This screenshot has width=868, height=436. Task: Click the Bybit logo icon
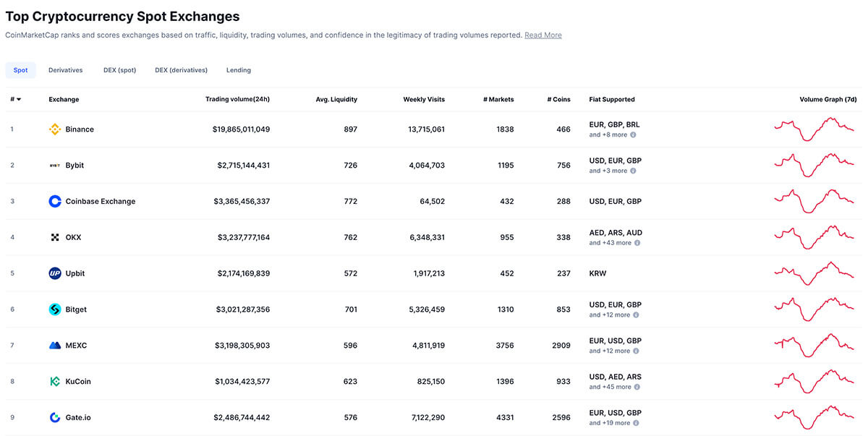(55, 166)
